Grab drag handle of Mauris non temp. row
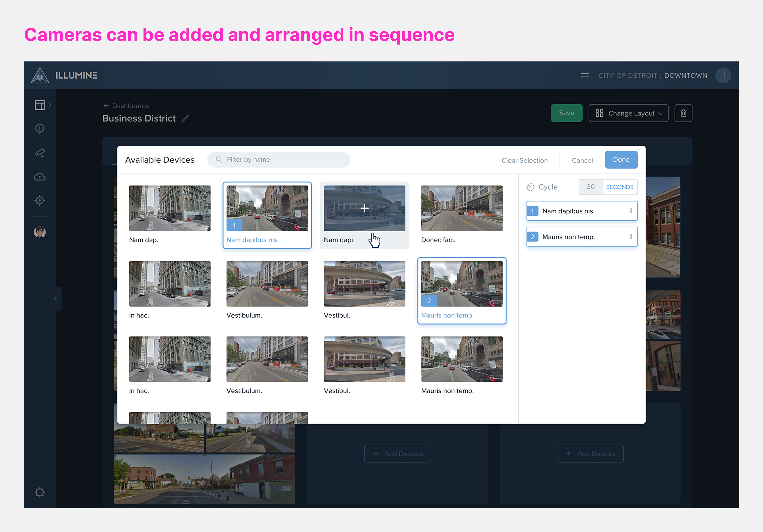The height and width of the screenshot is (532, 763). click(x=630, y=237)
